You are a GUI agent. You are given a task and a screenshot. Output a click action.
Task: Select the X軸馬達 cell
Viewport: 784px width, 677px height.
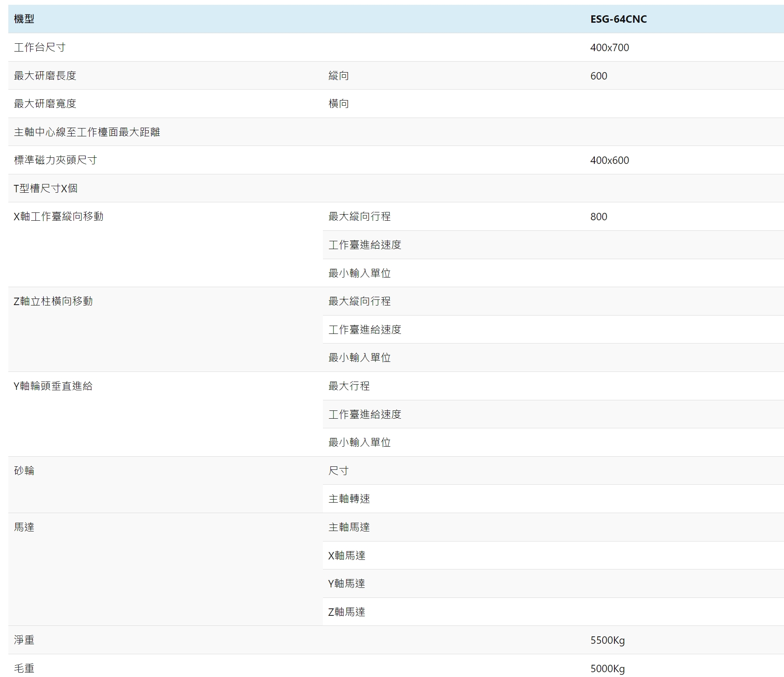pyautogui.click(x=347, y=555)
